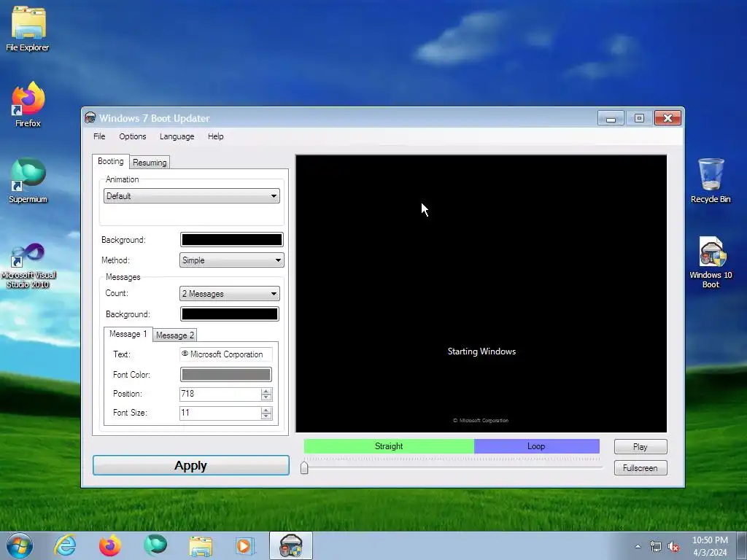Click the Windows 7 Boot Updater title icon

[90, 117]
